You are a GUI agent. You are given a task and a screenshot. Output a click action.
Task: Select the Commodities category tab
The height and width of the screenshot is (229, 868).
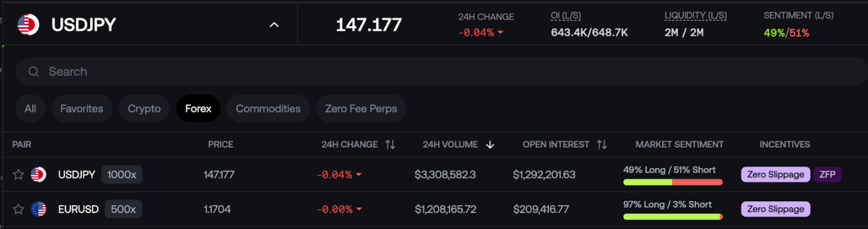click(x=268, y=108)
